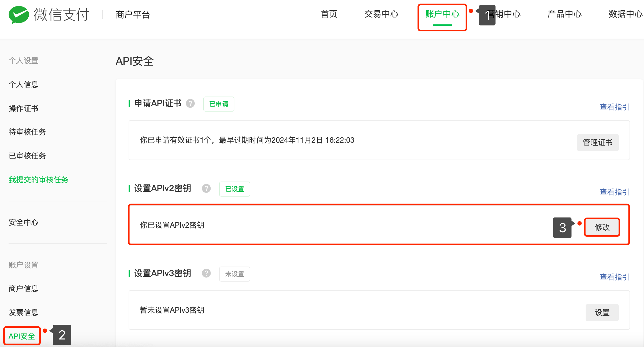Open 查看指引 link for API certificate
The width and height of the screenshot is (644, 347).
coord(614,107)
